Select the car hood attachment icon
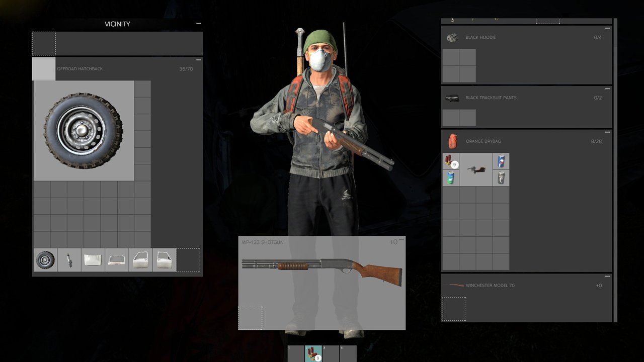This screenshot has height=362, width=644. (93, 260)
